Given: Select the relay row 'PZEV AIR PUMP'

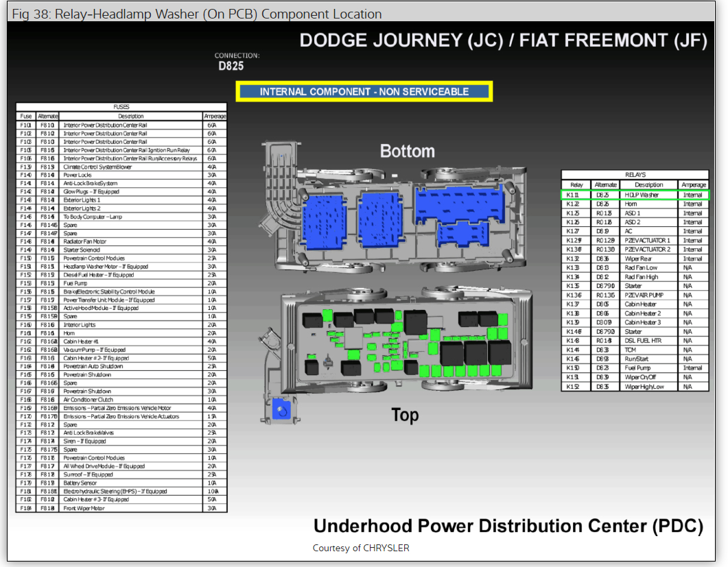Looking at the screenshot, I should tap(635, 295).
